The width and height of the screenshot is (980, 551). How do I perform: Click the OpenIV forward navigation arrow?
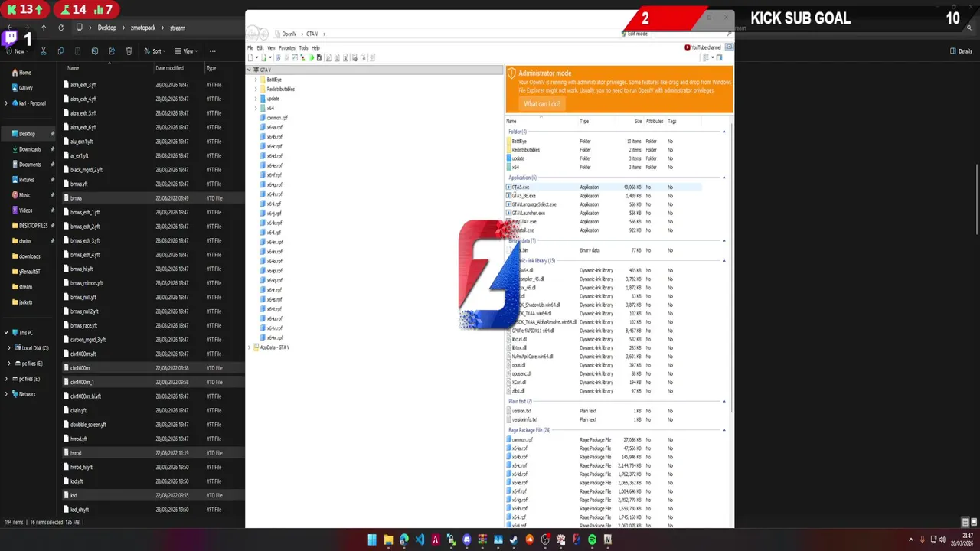pyautogui.click(x=265, y=34)
